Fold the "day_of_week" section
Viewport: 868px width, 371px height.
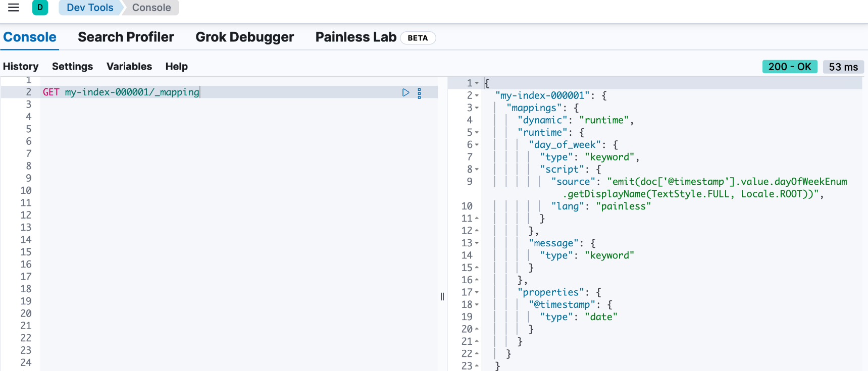click(477, 145)
